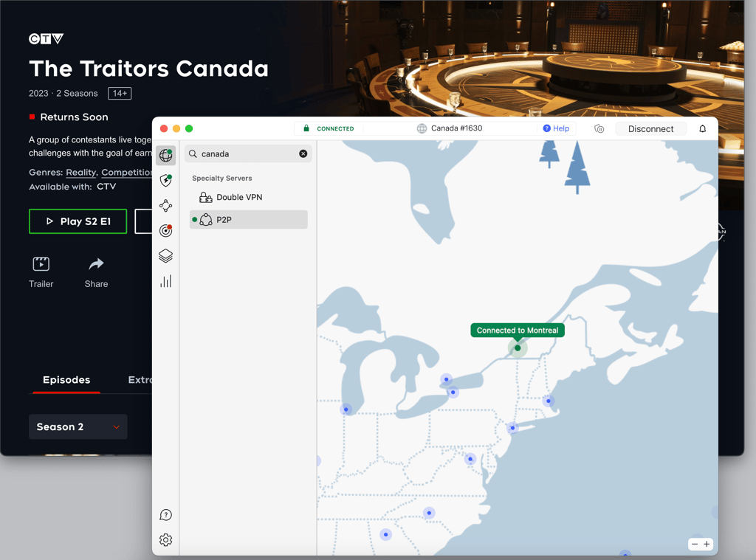Clear the canada search with X icon
This screenshot has width=756, height=560.
(303, 153)
